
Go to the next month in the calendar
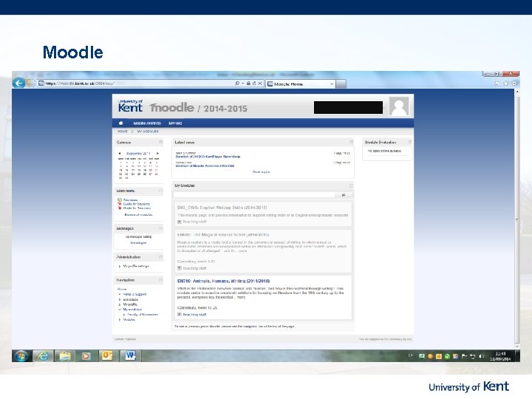pos(157,154)
